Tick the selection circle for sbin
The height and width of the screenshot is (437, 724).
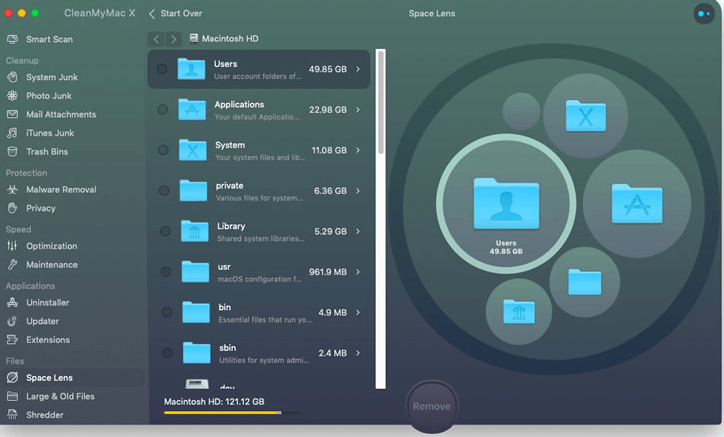tap(167, 353)
